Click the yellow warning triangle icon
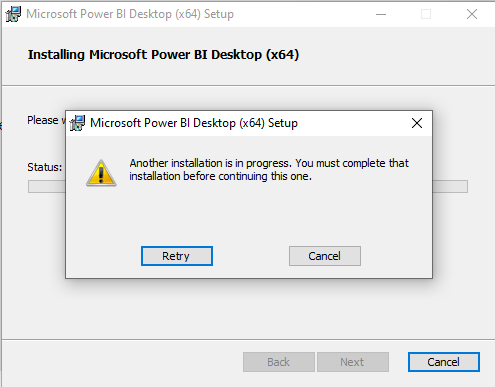Screen dimensions: 495x387 (x=101, y=173)
